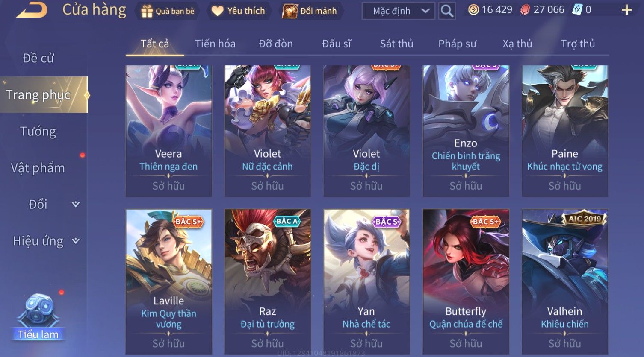Tap the red gem balance icon

[x=525, y=10]
